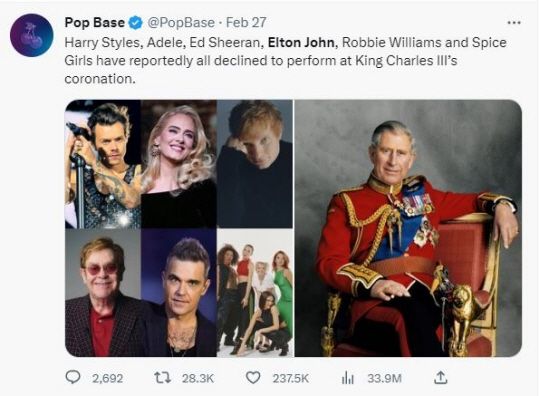
Task: Click the tweet text about coronation
Action: [x=285, y=61]
